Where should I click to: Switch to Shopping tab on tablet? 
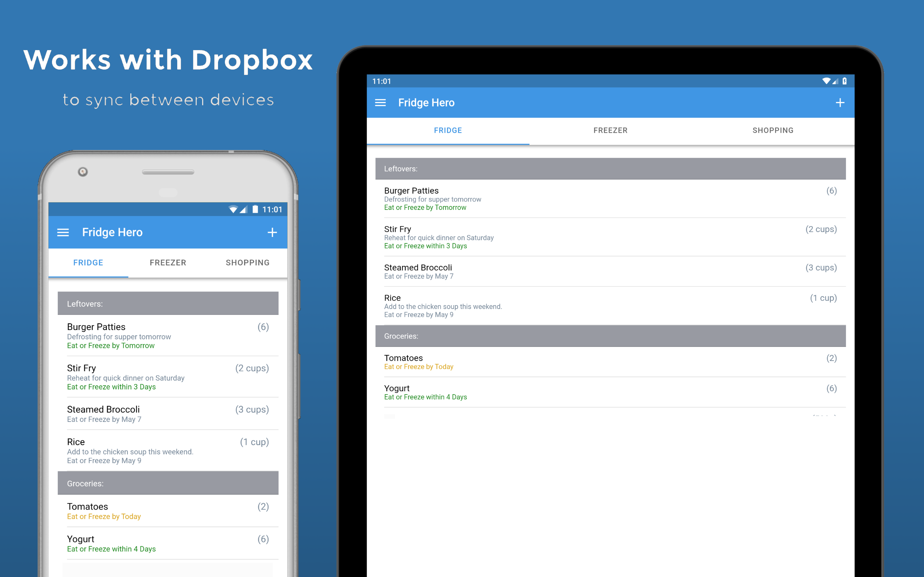point(773,131)
